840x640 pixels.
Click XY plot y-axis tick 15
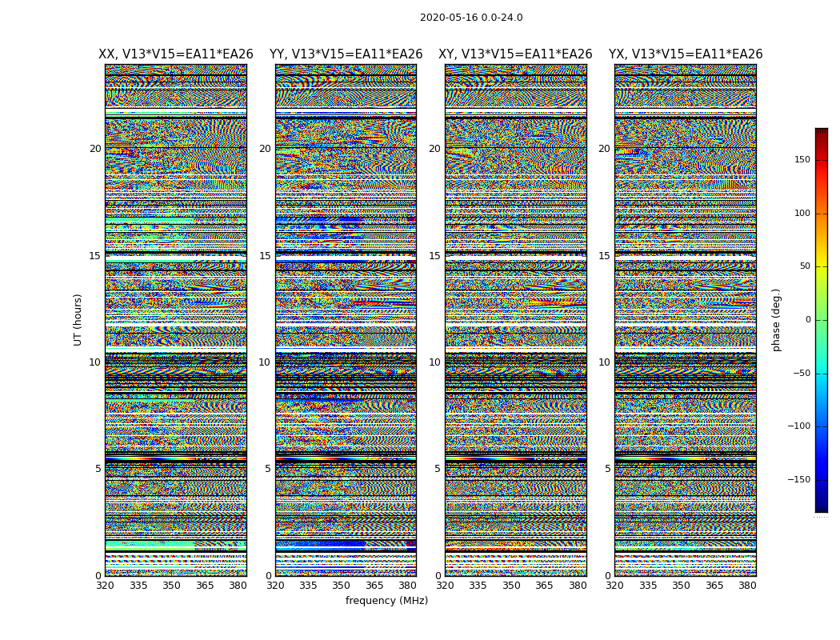point(435,256)
